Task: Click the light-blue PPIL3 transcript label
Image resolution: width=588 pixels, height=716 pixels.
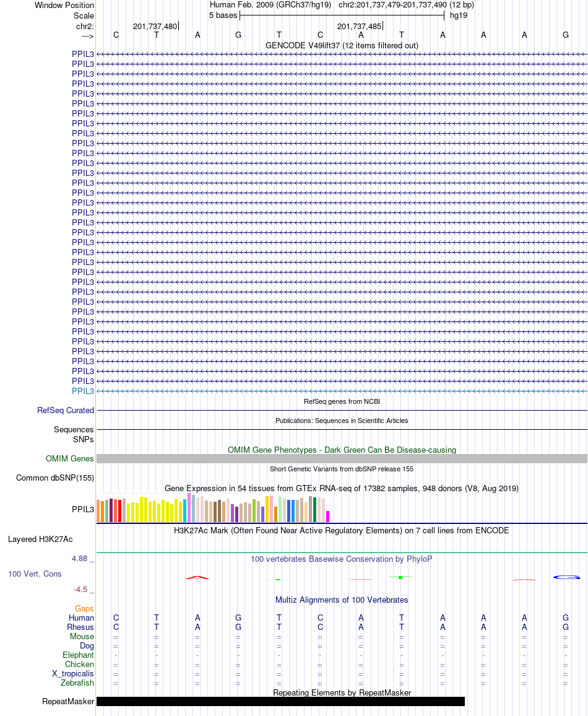Action: click(82, 391)
